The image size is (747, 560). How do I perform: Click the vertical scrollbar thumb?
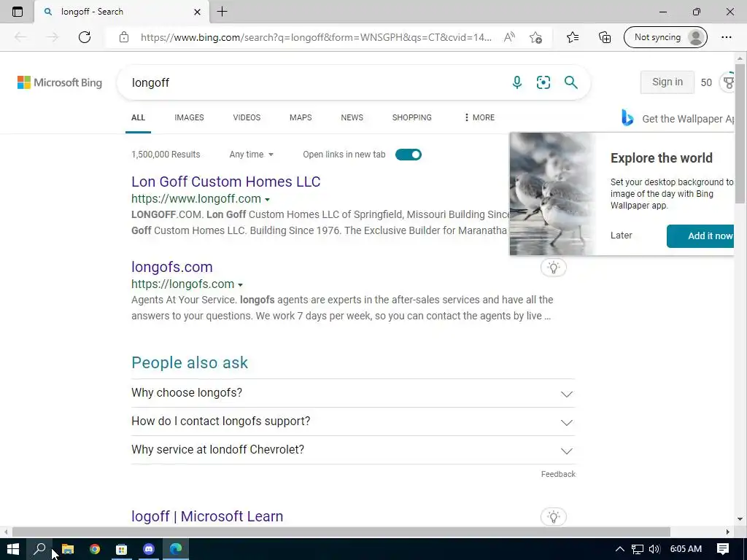740,133
